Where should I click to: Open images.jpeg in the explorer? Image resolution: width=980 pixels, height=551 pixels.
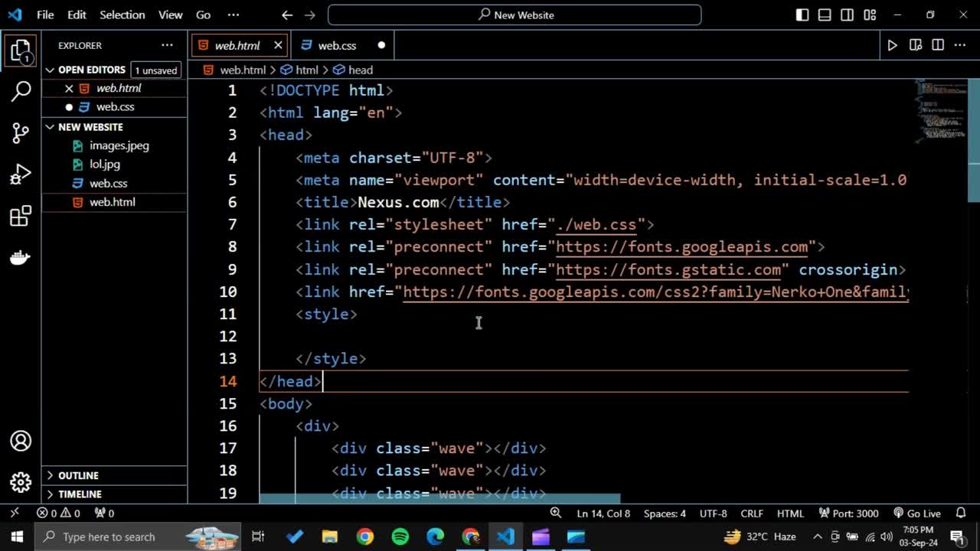[119, 145]
